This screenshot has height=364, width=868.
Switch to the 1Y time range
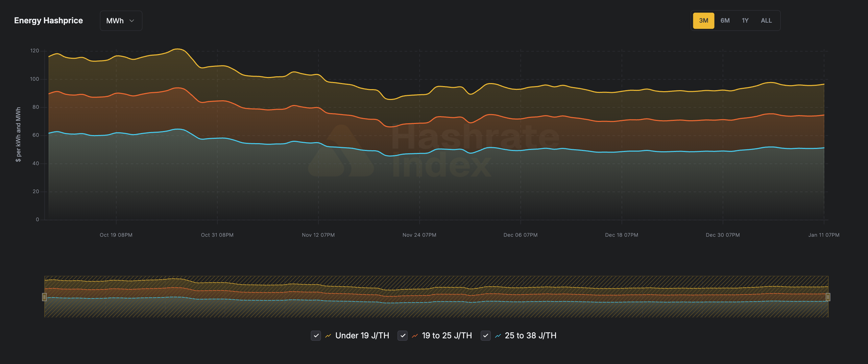[745, 21]
